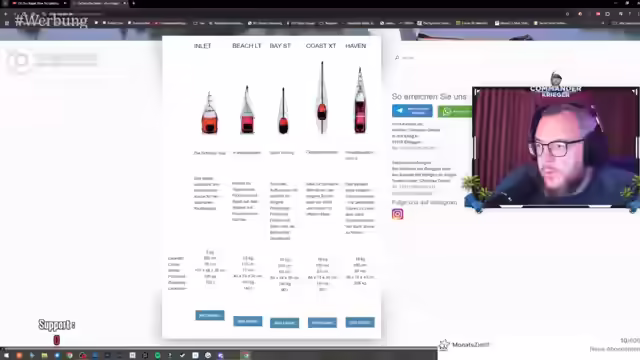
Task: Click the blue Telegram contact button
Action: pos(412,111)
